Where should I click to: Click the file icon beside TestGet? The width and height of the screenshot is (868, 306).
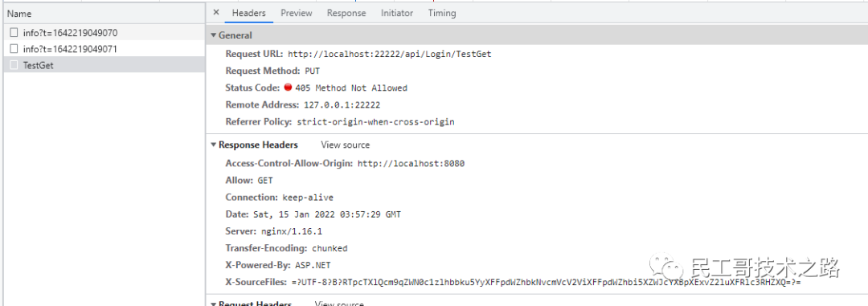click(14, 65)
